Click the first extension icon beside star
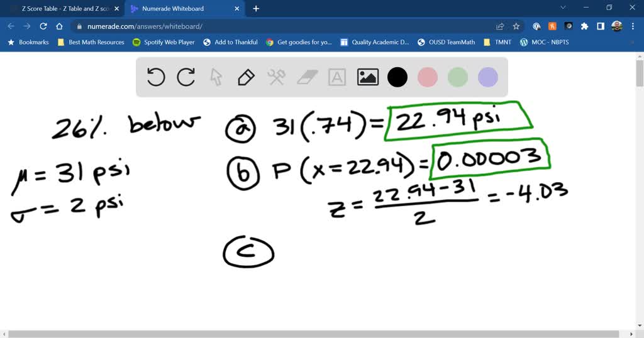 (x=536, y=26)
